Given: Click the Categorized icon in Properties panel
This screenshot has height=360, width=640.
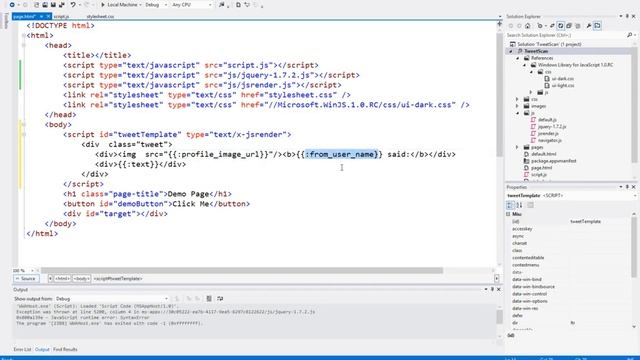Looking at the screenshot, I should (510, 205).
